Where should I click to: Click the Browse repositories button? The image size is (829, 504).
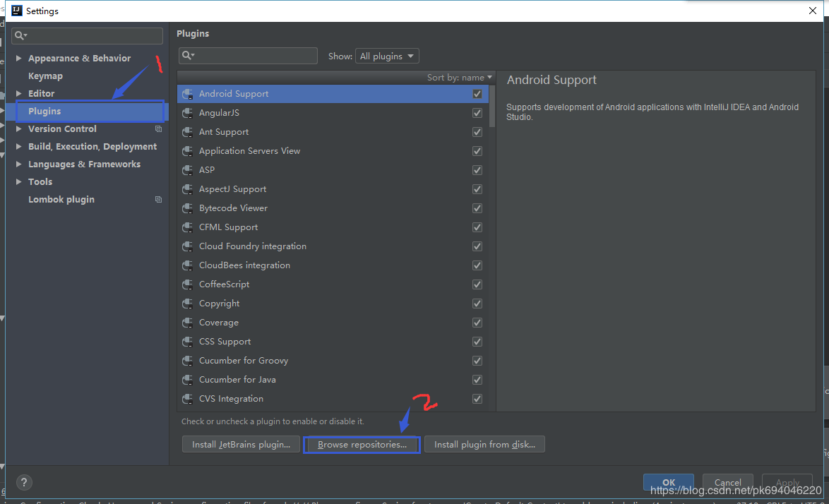pyautogui.click(x=361, y=444)
